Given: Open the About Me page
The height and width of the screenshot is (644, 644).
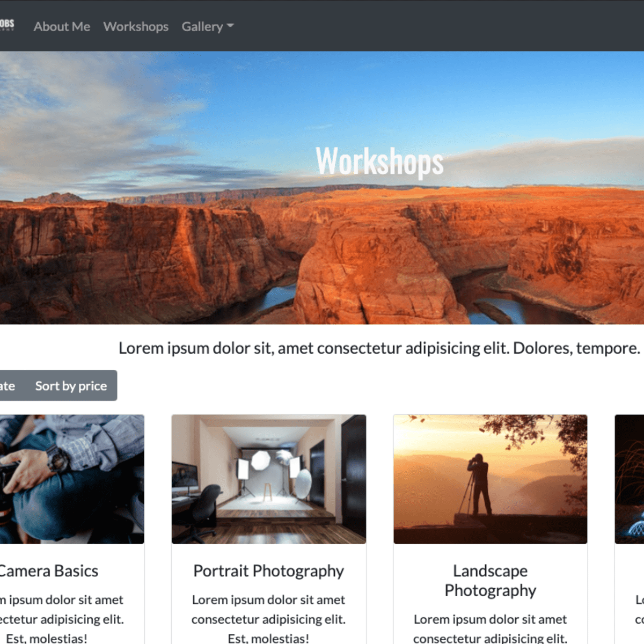Looking at the screenshot, I should (x=62, y=26).
